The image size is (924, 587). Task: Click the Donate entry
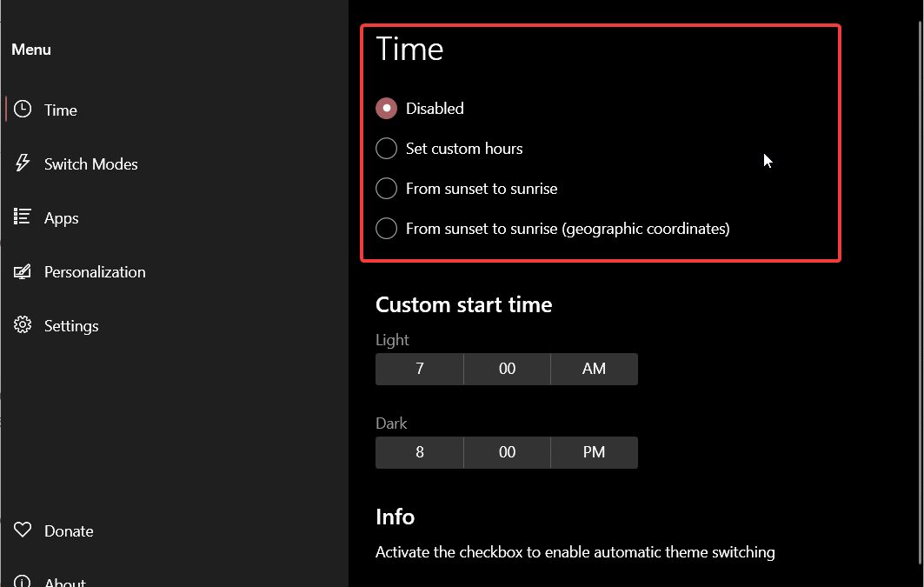[69, 530]
